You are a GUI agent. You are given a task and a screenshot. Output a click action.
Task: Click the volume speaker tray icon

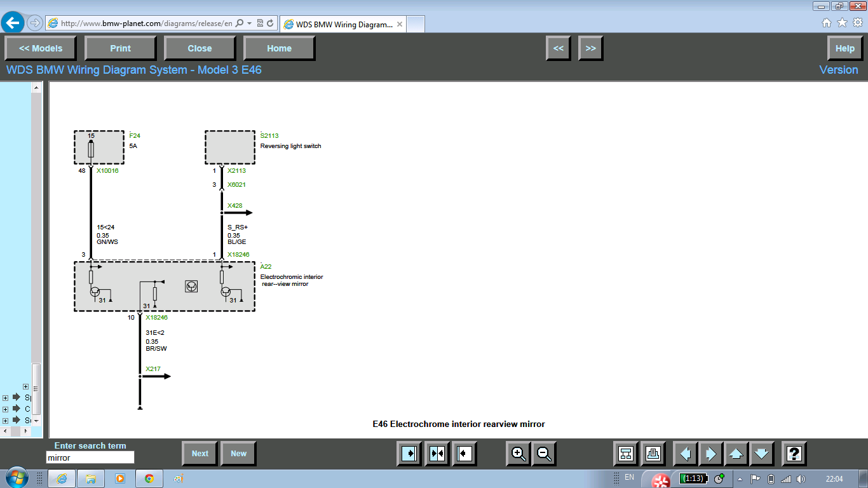point(801,478)
